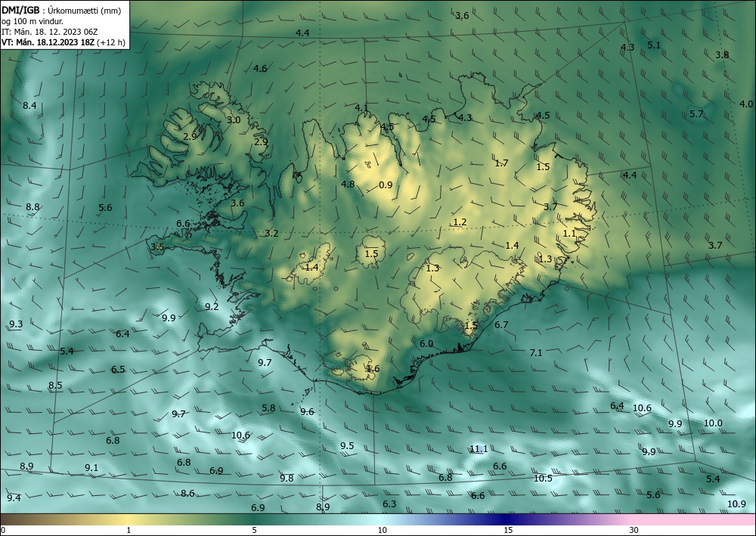Click the 6.3 value on the map
Viewport: 756px width, 536px height.
click(x=389, y=503)
